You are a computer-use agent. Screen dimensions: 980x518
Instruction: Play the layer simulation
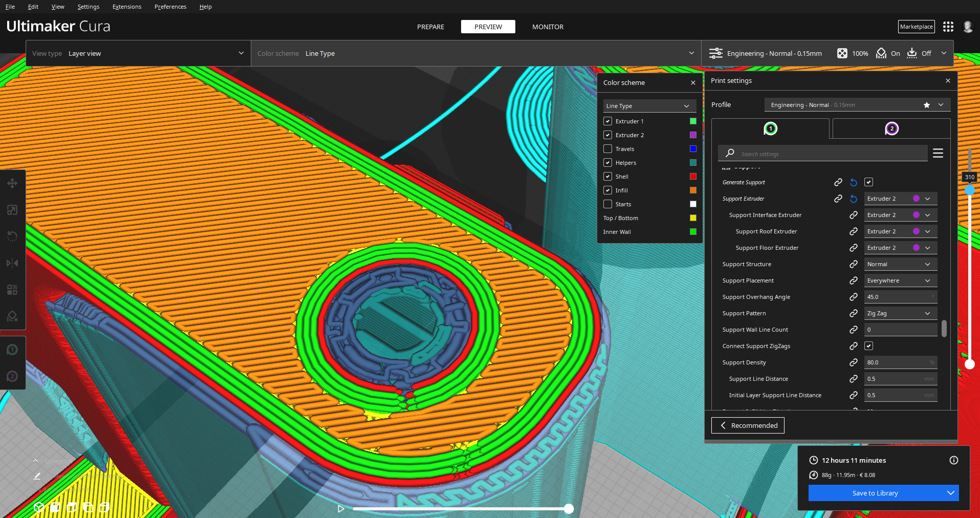[341, 509]
